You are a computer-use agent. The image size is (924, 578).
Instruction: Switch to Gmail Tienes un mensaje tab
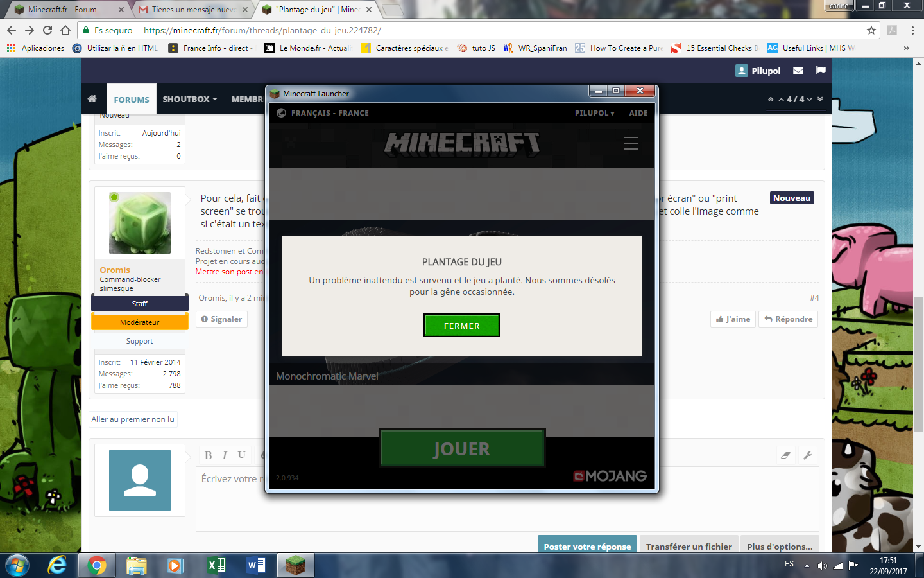(194, 10)
